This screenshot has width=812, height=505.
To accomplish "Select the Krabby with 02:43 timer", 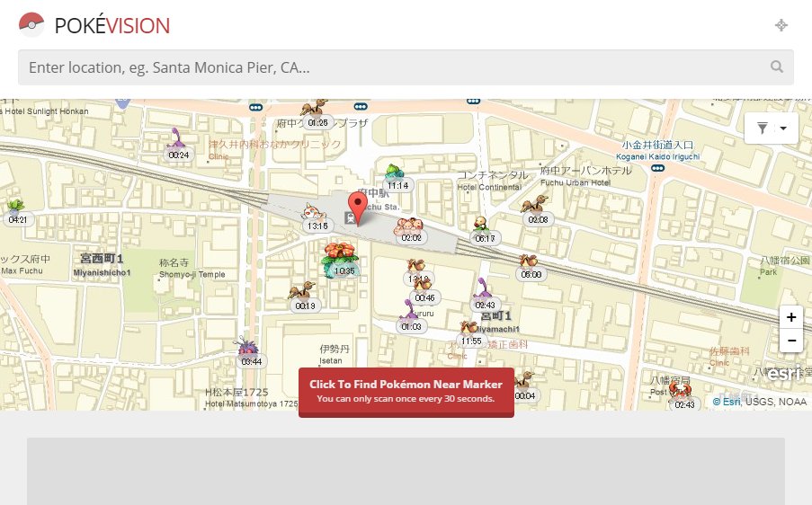I will [683, 396].
